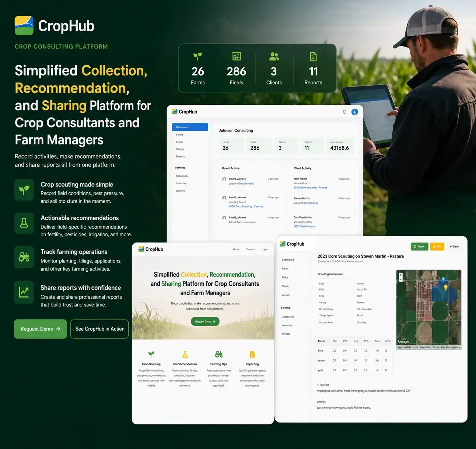The width and height of the screenshot is (476, 449).
Task: Open Home link in landing page nav
Action: [x=236, y=250]
